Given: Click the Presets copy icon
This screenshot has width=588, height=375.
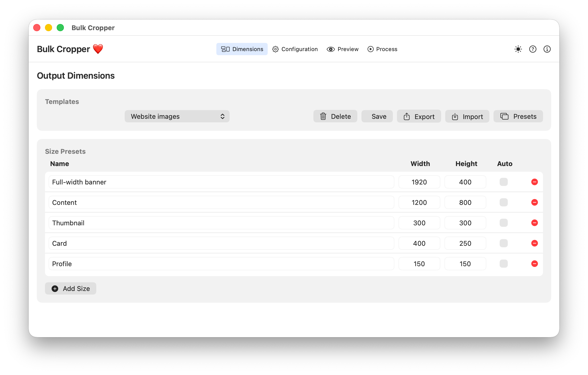Looking at the screenshot, I should coord(504,116).
